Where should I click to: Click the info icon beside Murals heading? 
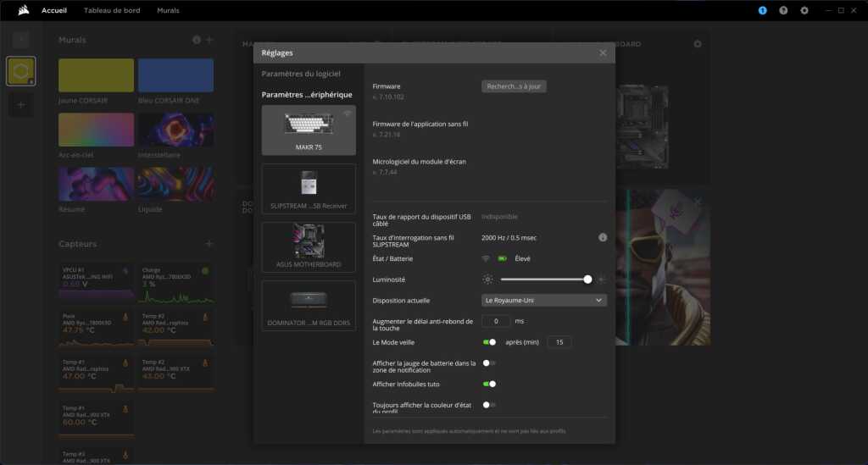point(197,40)
